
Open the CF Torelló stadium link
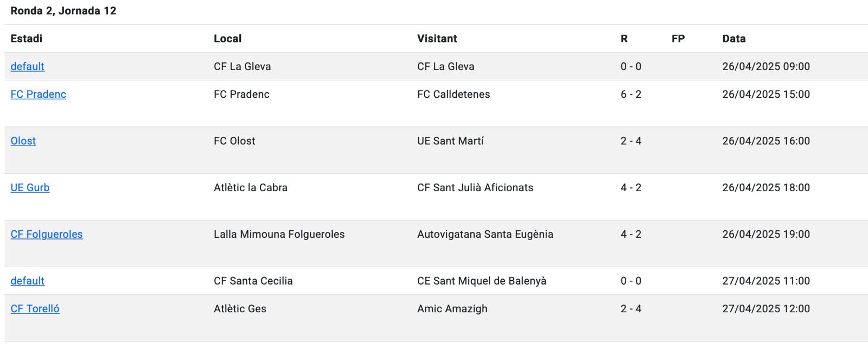pyautogui.click(x=35, y=308)
